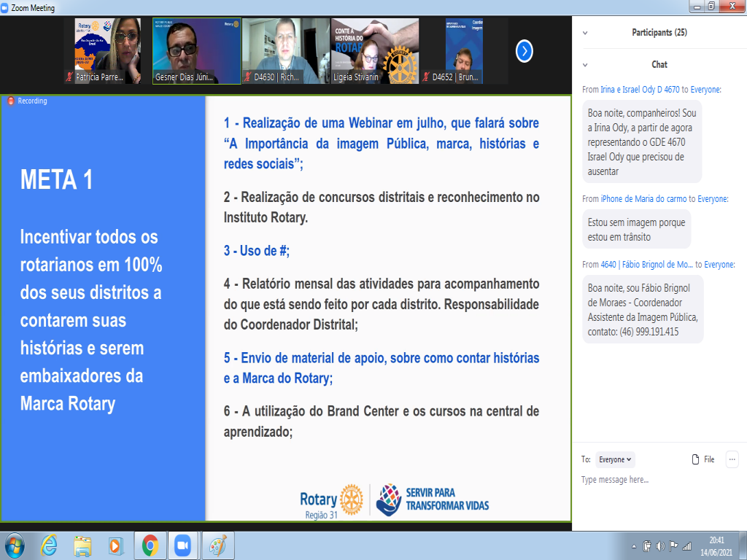Screen dimensions: 747x560
Task: Collapse the Chat panel chevron
Action: (586, 65)
